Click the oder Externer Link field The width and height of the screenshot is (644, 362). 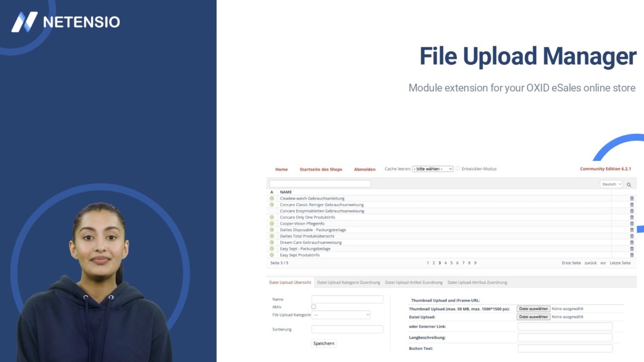coord(565,326)
